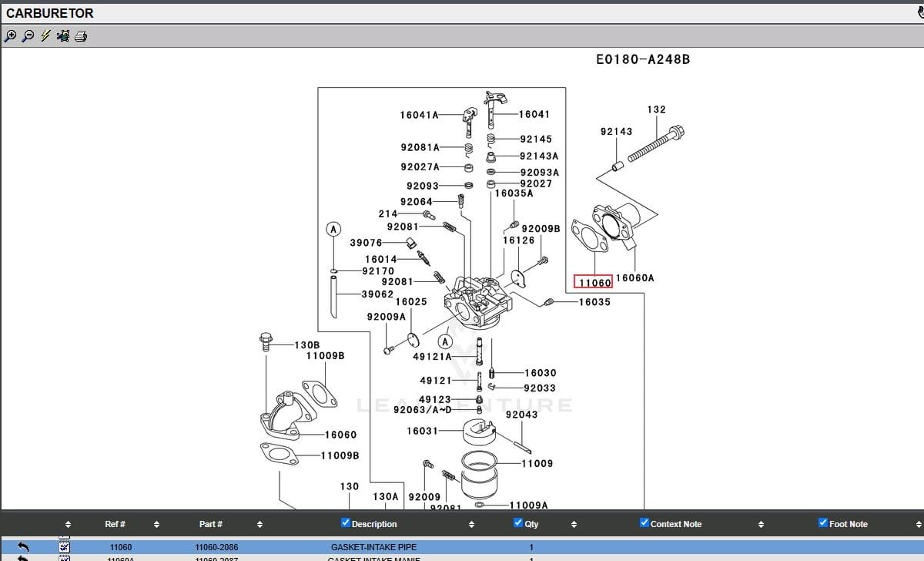Image resolution: width=924 pixels, height=561 pixels.
Task: Uncheck the Foot Note column checkbox
Action: [823, 523]
